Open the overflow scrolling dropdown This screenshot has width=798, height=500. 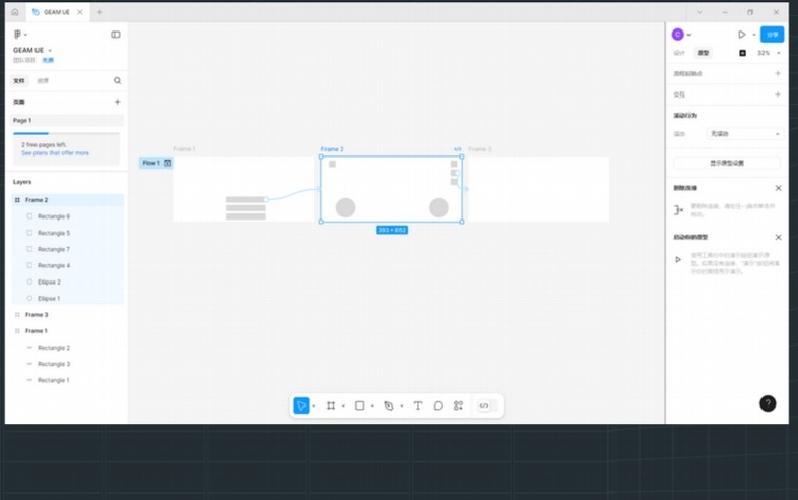point(744,133)
